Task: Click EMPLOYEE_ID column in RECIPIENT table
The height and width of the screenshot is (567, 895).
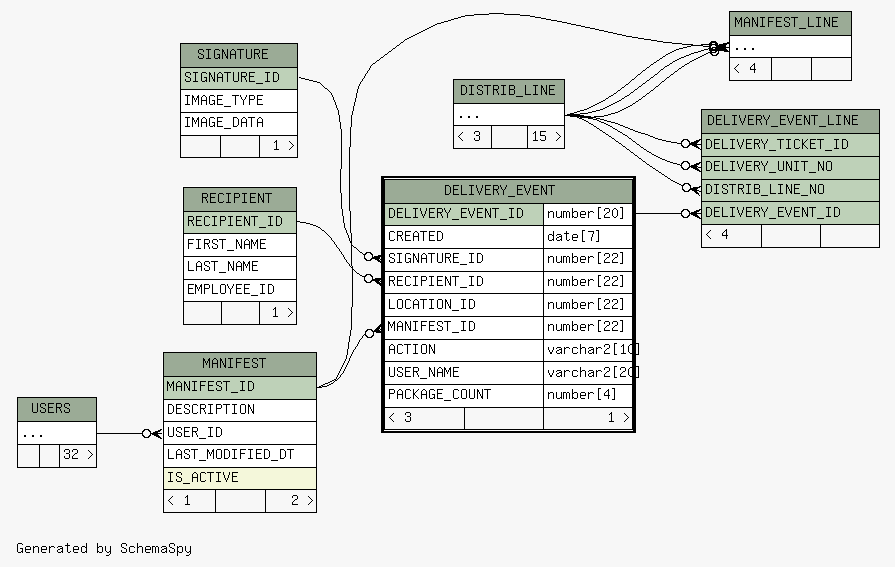Action: (240, 290)
